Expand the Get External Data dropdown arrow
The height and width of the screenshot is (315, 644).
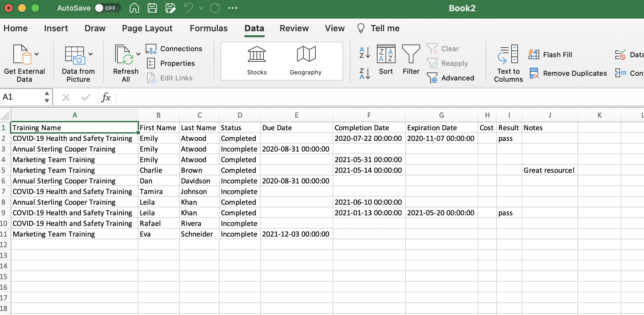[x=37, y=54]
